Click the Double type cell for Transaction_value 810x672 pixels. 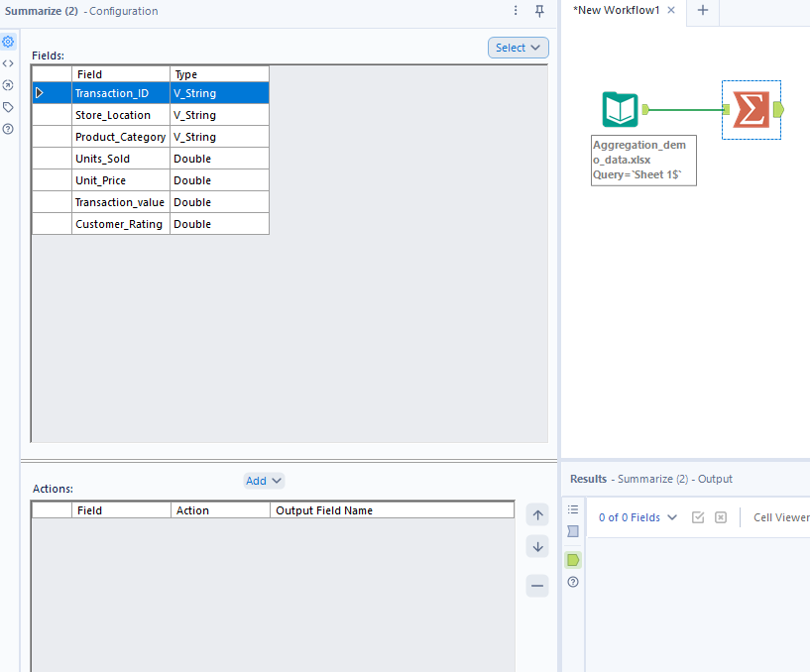219,202
